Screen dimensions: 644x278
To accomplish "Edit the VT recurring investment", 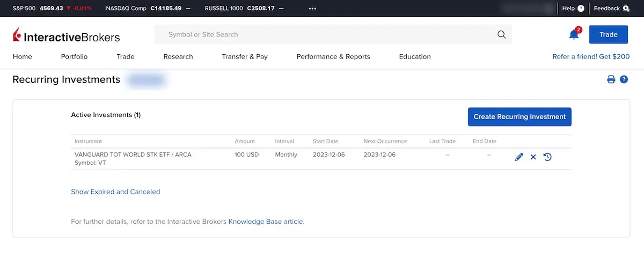I will coord(519,157).
